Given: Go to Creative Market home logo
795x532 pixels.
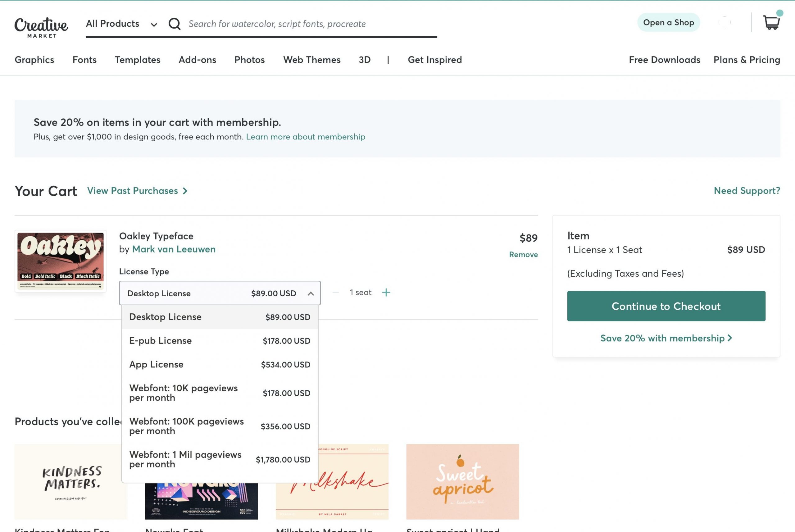Looking at the screenshot, I should click(41, 27).
